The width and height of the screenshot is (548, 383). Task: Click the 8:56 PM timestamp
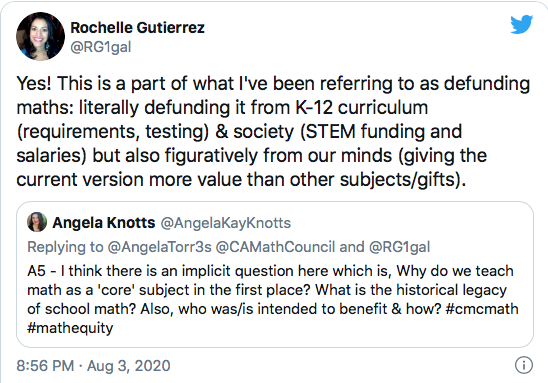coord(45,366)
